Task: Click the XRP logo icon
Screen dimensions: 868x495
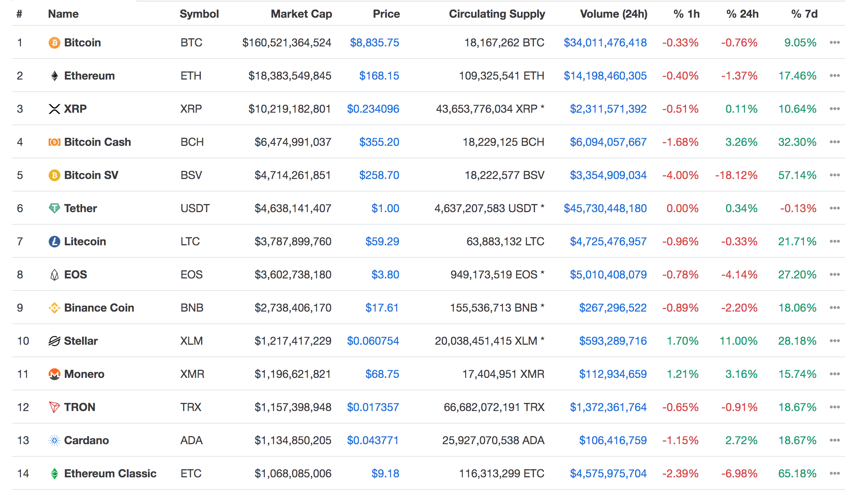Action: [55, 109]
